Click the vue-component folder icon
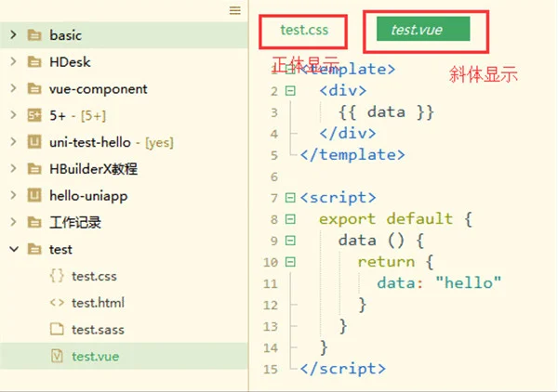Viewport: 558px width, 392px height. point(34,88)
